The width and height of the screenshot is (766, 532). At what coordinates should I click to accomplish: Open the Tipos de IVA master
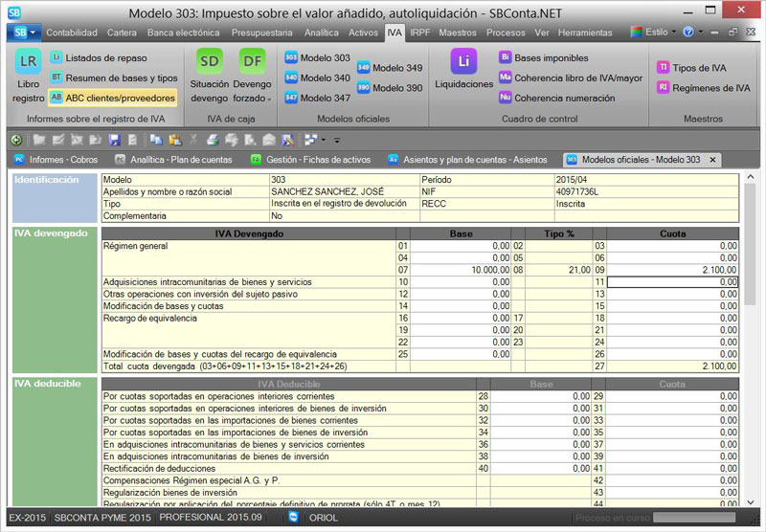coord(690,68)
